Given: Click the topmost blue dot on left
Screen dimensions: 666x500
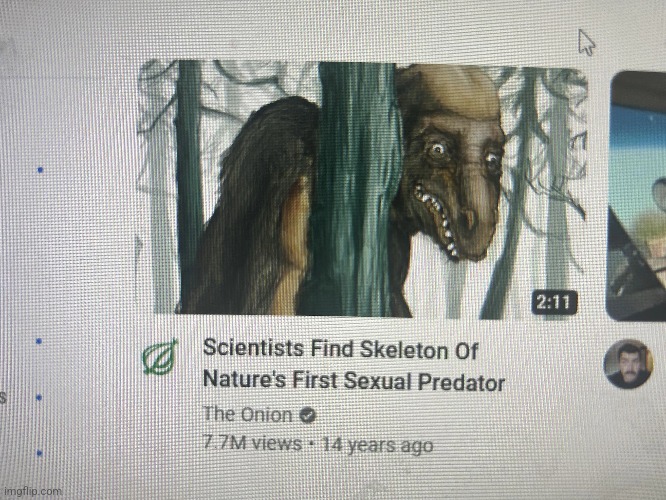Looking at the screenshot, I should pos(40,170).
